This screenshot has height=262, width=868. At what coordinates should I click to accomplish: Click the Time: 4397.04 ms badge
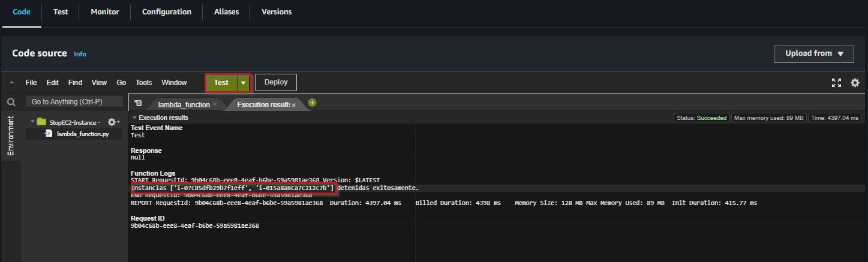click(x=836, y=118)
